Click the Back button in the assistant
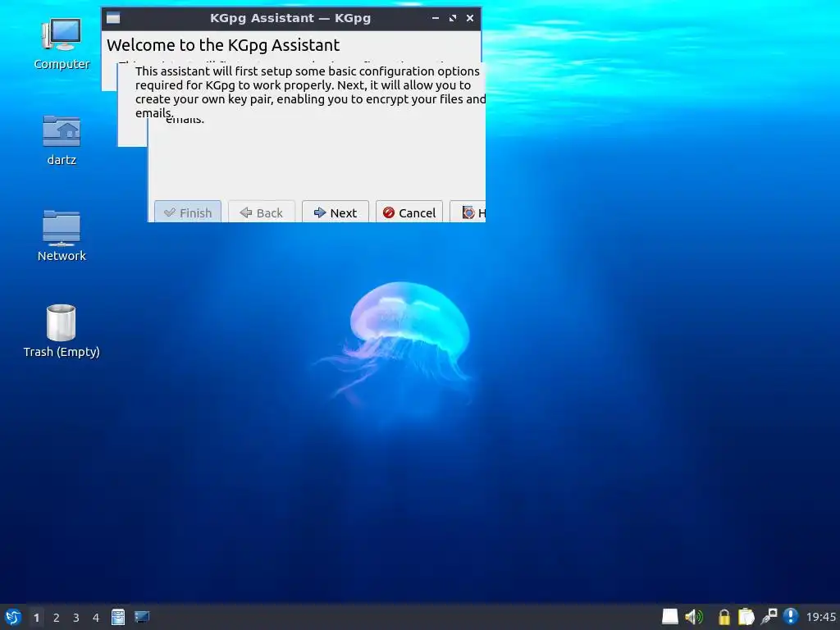Screen dimensions: 840x630 click(262, 212)
